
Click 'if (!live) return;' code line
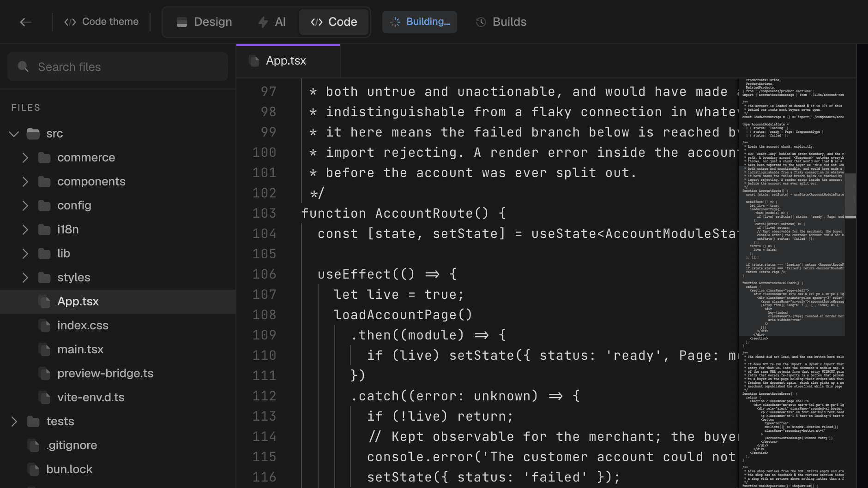click(x=440, y=417)
